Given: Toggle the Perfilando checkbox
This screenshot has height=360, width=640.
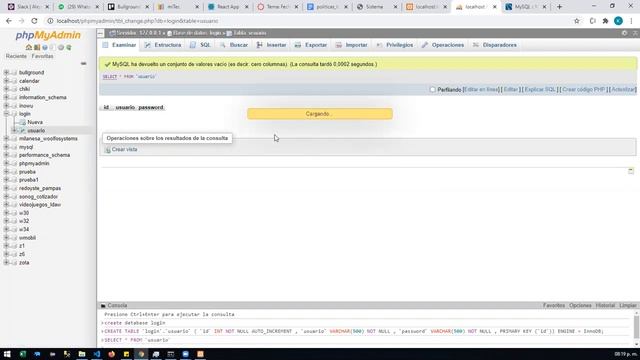Looking at the screenshot, I should coord(432,89).
